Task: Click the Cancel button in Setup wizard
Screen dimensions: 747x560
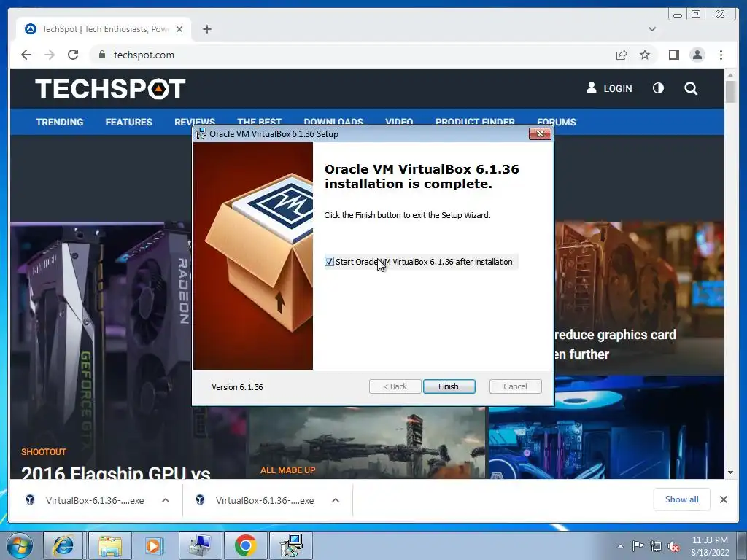Action: pyautogui.click(x=515, y=386)
